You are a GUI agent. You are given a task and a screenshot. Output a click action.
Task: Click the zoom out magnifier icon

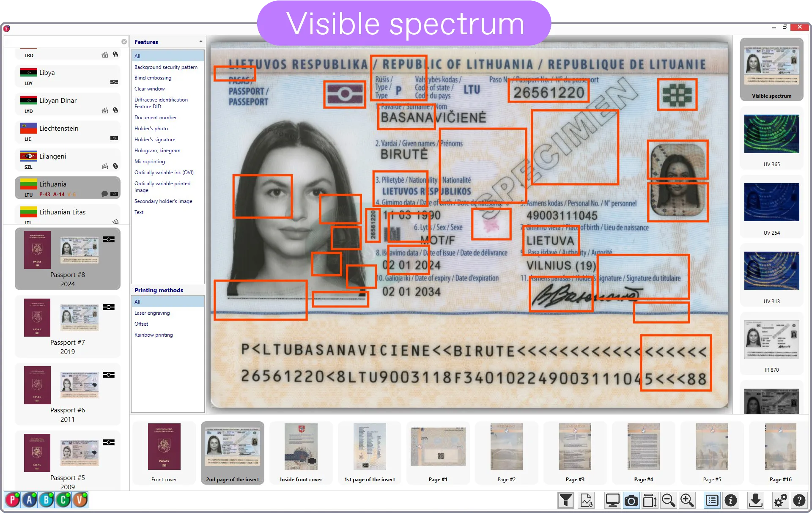(x=668, y=500)
